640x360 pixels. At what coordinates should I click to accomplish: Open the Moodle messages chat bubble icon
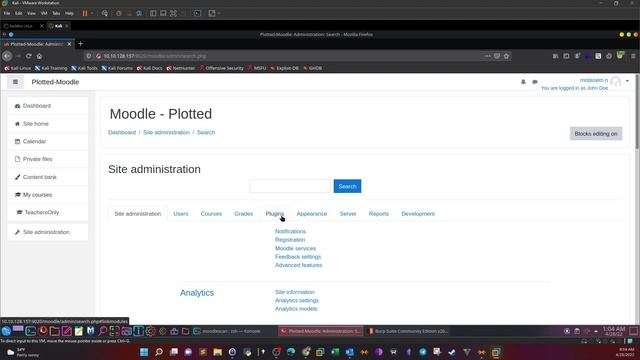click(535, 82)
